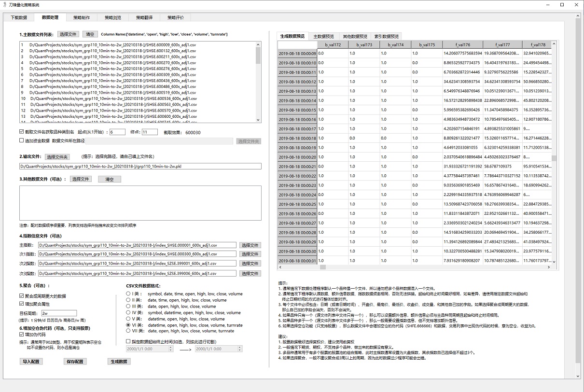Click 清空 beside 主数据文件列表

[x=90, y=34]
